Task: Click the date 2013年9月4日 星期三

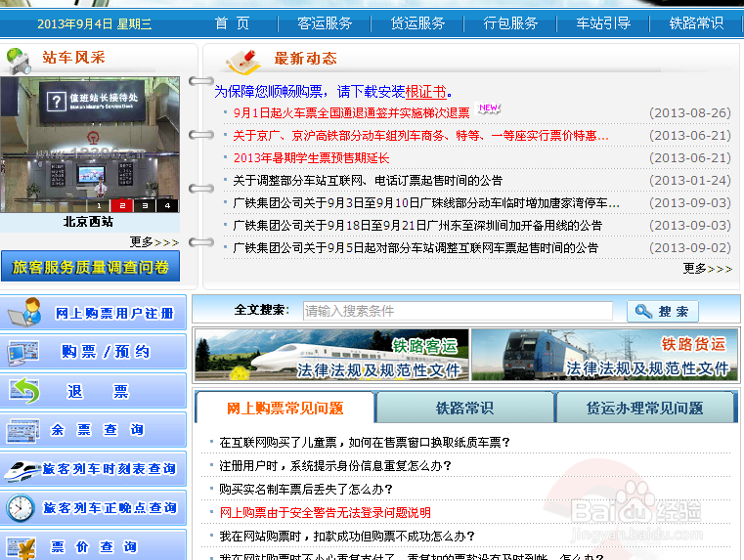Action: point(95,23)
